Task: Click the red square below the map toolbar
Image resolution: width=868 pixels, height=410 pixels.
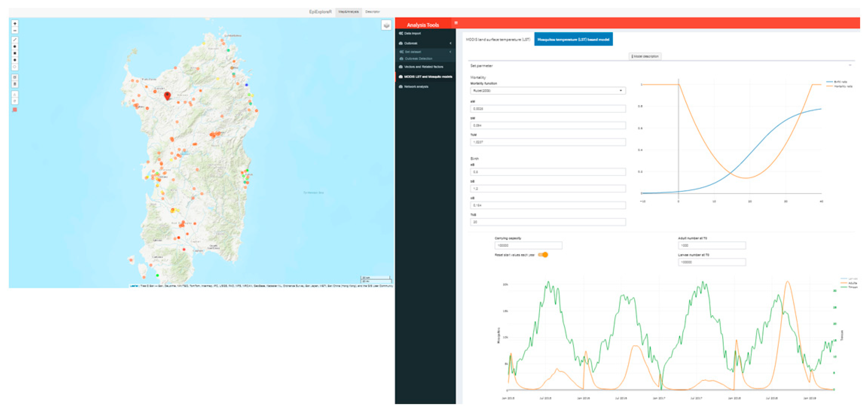Action: (x=15, y=110)
